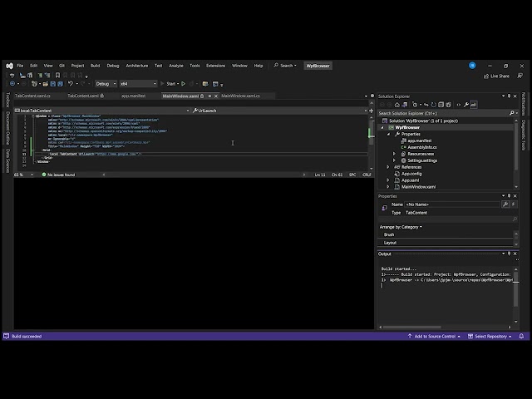Open the UrlLaunch member dropdown
This screenshot has height=399, width=532.
pos(279,111)
